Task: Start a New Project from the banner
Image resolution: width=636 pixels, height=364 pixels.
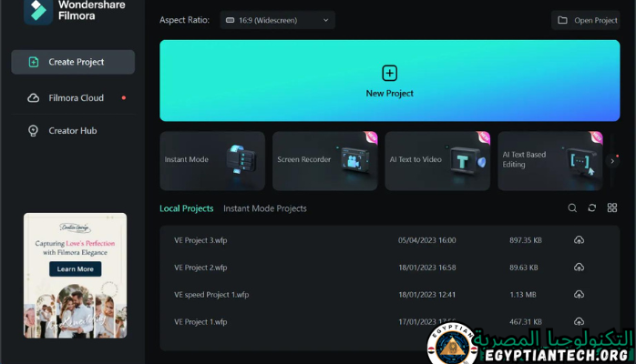Action: click(x=389, y=81)
